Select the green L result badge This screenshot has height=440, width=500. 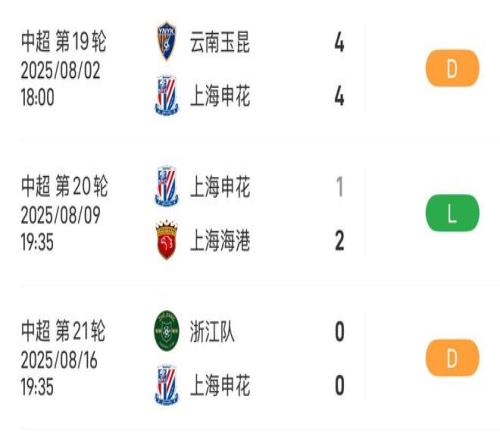[452, 213]
